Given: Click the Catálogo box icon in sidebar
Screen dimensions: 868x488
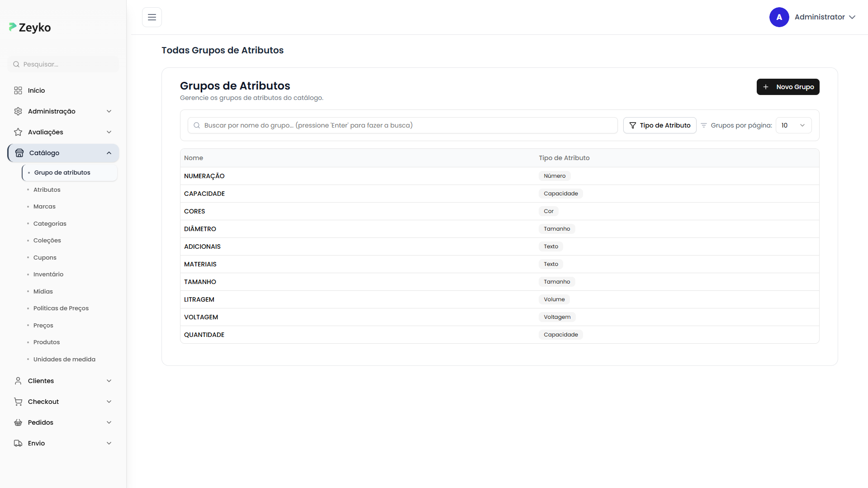Looking at the screenshot, I should click(19, 152).
